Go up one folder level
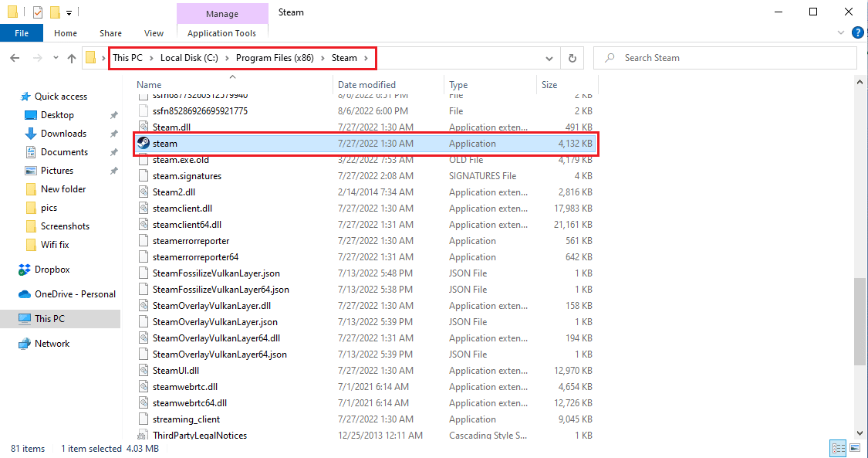The image size is (868, 458). click(72, 58)
